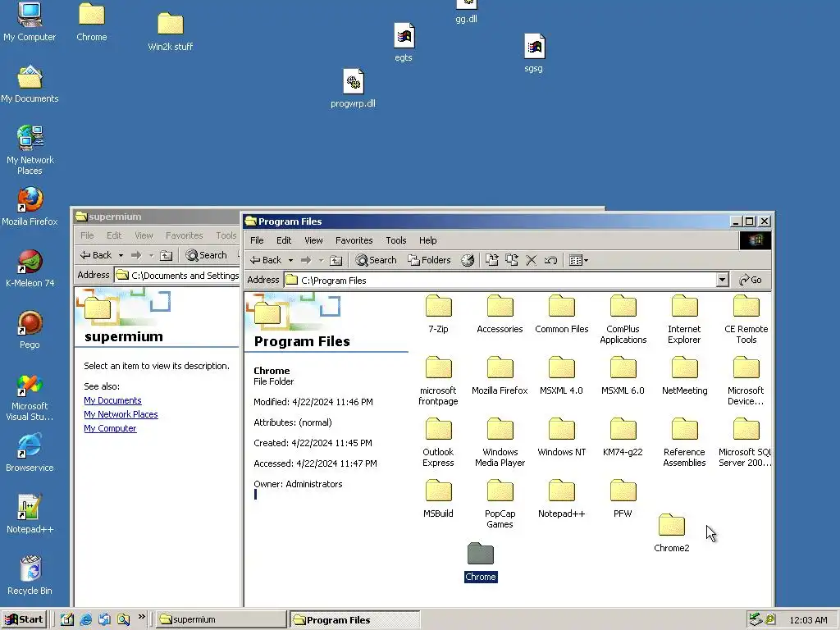Click the Back button in Program Files
This screenshot has height=630, width=840.
tap(267, 260)
